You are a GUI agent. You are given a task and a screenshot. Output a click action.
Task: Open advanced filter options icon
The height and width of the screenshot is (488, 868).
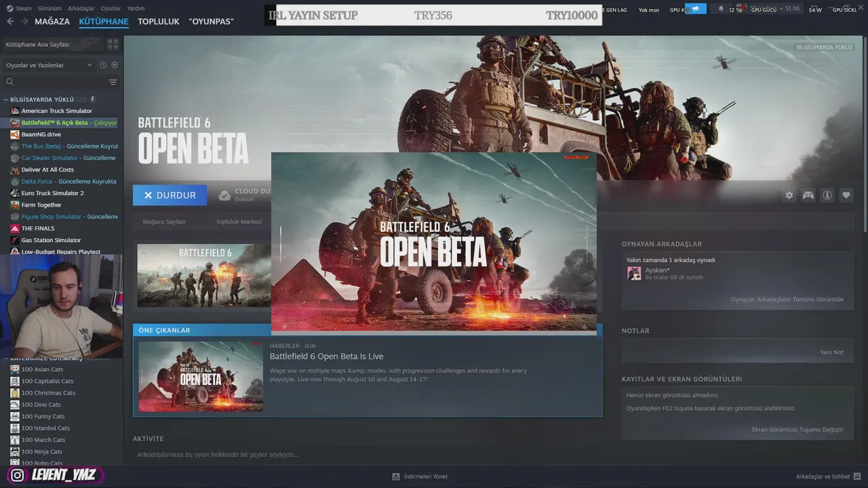click(x=113, y=82)
